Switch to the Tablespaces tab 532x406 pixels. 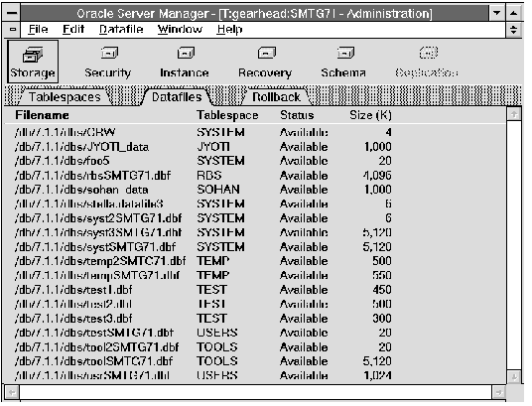[x=65, y=97]
